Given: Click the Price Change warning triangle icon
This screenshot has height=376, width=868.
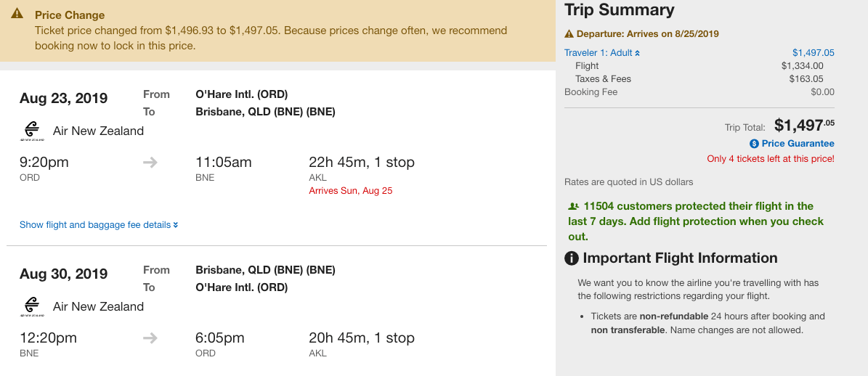Looking at the screenshot, I should (x=20, y=15).
